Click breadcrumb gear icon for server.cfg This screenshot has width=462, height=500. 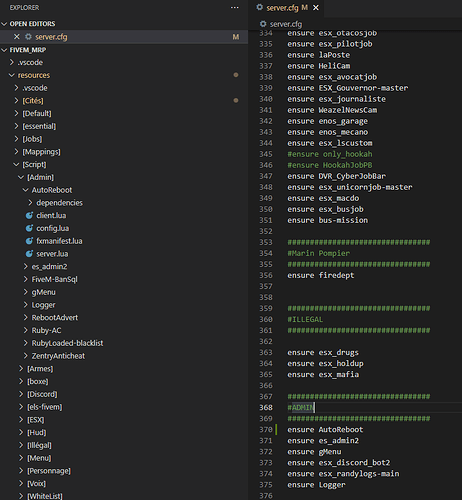263,24
